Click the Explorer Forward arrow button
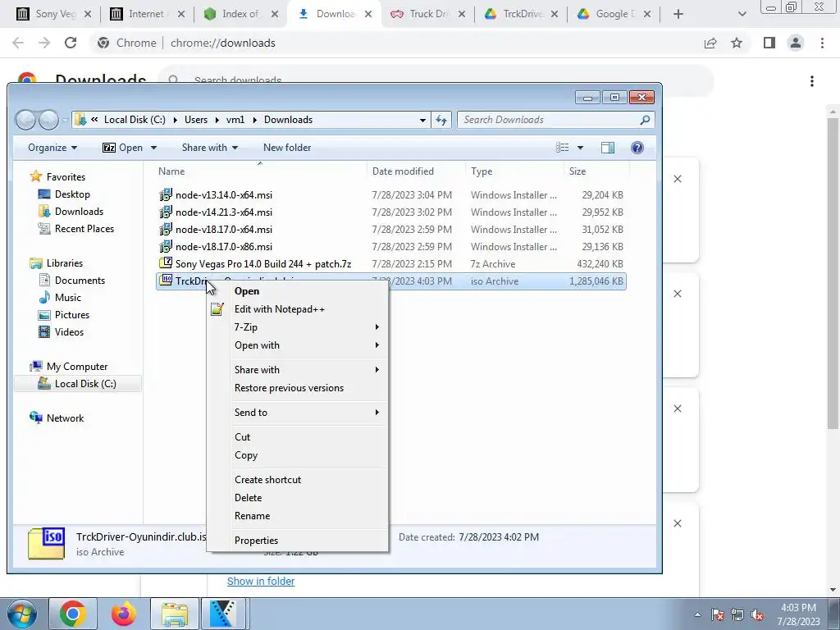The height and width of the screenshot is (630, 840). click(x=48, y=120)
